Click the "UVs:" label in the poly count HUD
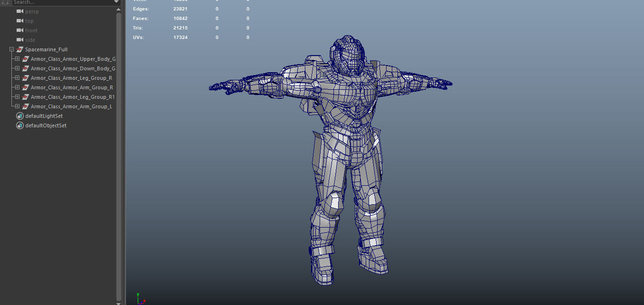Image resolution: width=644 pixels, height=305 pixels. pos(138,38)
